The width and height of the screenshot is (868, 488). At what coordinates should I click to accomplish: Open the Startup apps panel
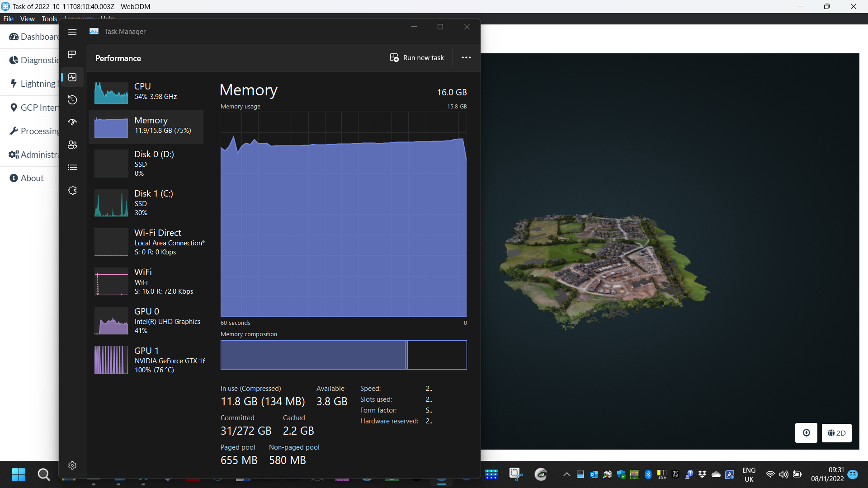pos(72,122)
